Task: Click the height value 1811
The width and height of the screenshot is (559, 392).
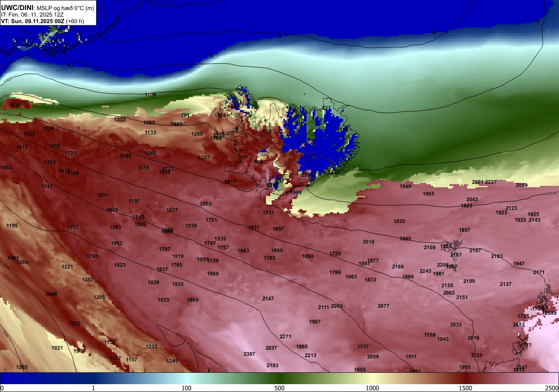Action: (268, 213)
